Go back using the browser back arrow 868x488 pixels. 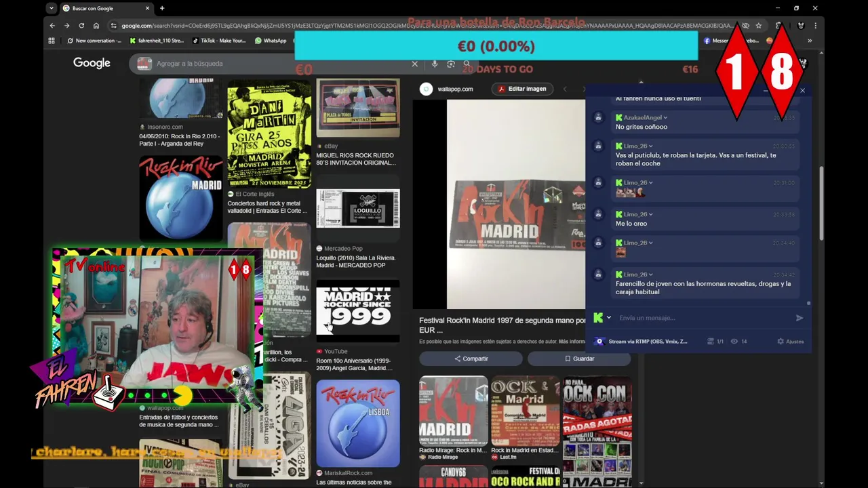52,26
